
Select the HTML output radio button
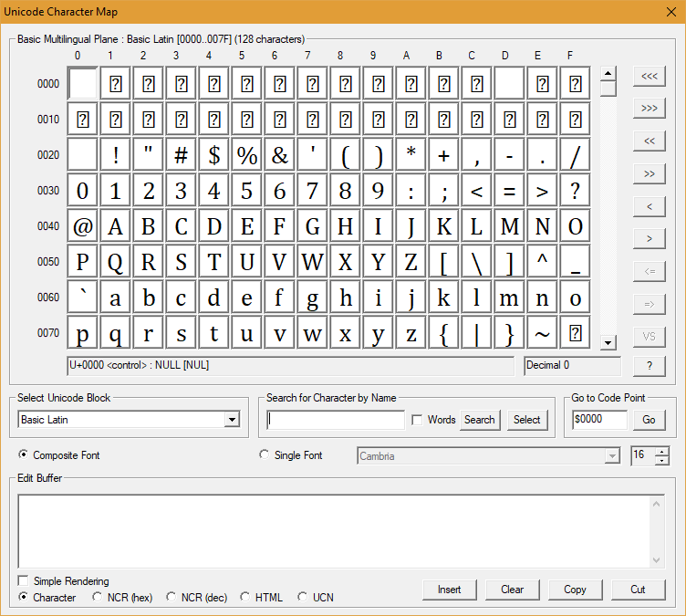[x=245, y=597]
